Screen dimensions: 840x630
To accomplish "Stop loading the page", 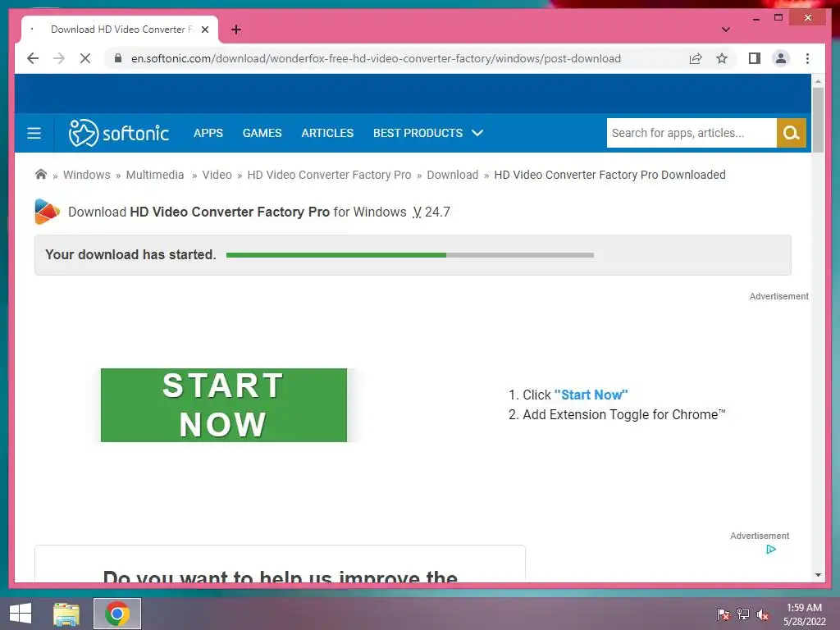I will pyautogui.click(x=85, y=58).
